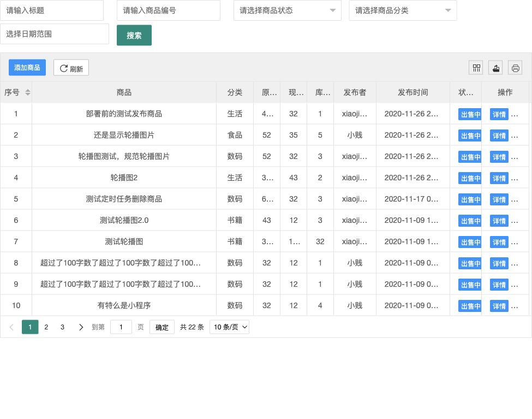Open 详情 for row 8 product
The height and width of the screenshot is (419, 532).
tap(499, 264)
